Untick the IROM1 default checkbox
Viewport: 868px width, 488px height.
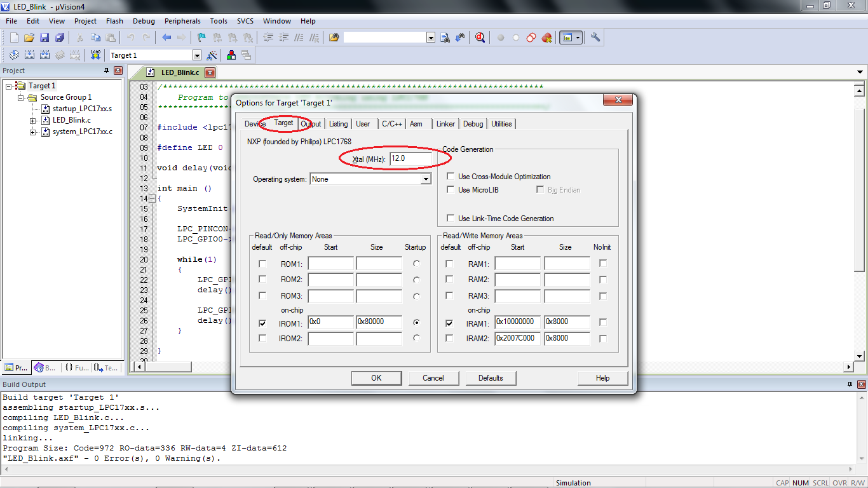[x=262, y=323]
